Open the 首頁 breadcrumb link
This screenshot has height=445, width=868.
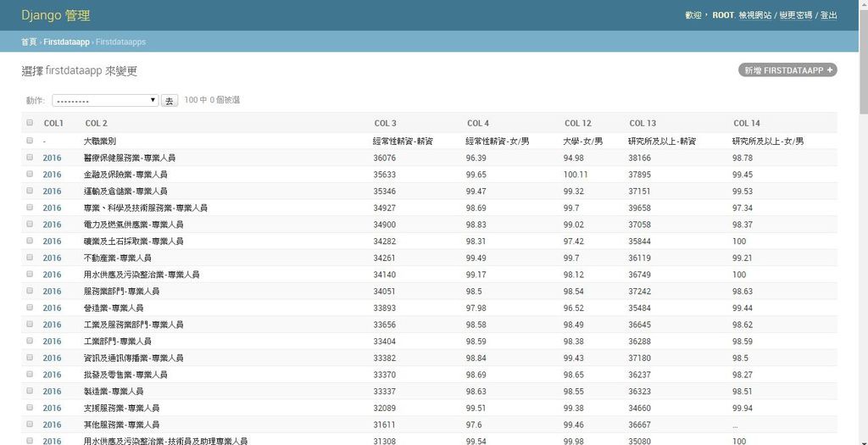29,42
